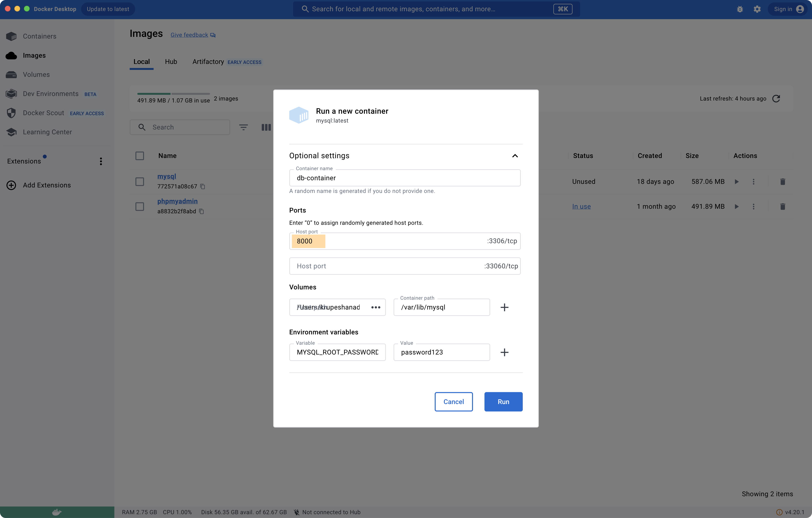
Task: Click Cancel to dismiss the dialog
Action: [x=454, y=401]
